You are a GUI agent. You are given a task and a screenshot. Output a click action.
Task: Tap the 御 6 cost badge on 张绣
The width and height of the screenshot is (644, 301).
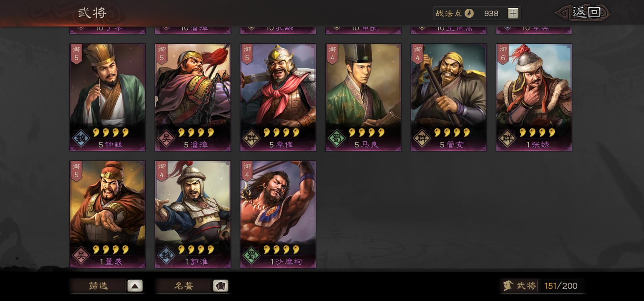click(503, 54)
